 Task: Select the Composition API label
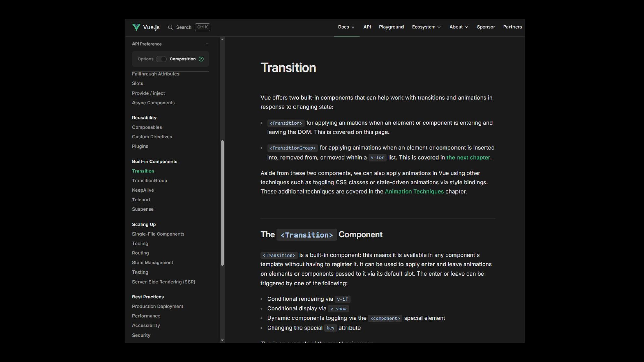[x=182, y=59]
